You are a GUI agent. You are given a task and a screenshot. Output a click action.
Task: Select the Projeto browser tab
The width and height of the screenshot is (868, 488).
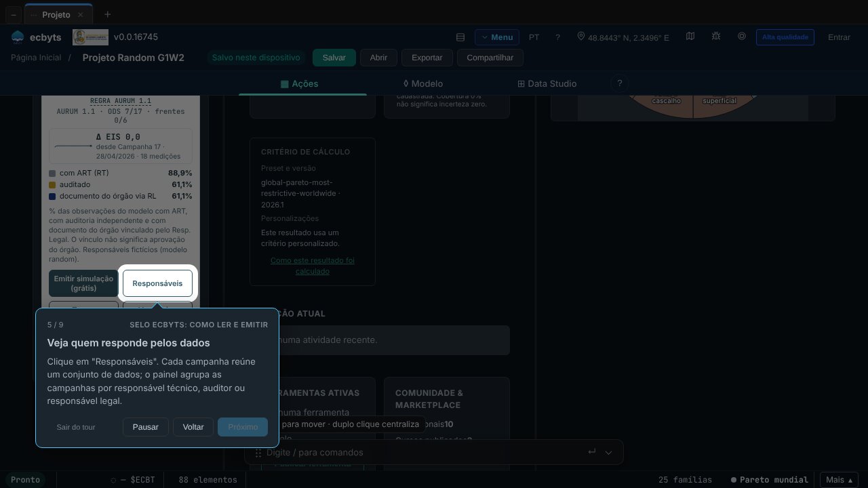pyautogui.click(x=57, y=14)
